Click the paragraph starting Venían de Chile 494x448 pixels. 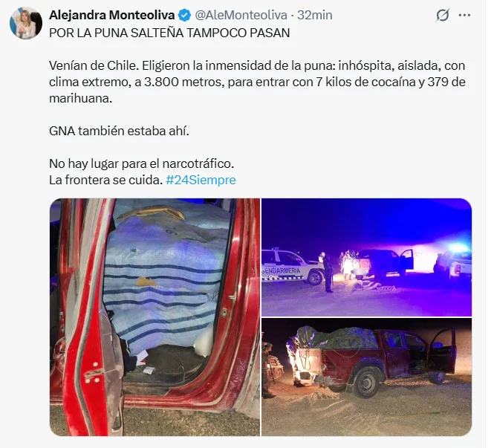tap(257, 82)
